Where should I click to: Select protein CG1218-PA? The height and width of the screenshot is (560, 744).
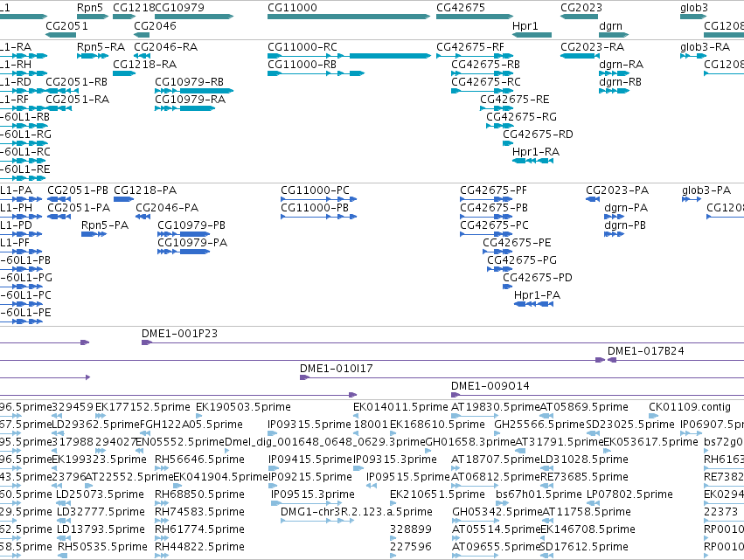click(x=145, y=190)
